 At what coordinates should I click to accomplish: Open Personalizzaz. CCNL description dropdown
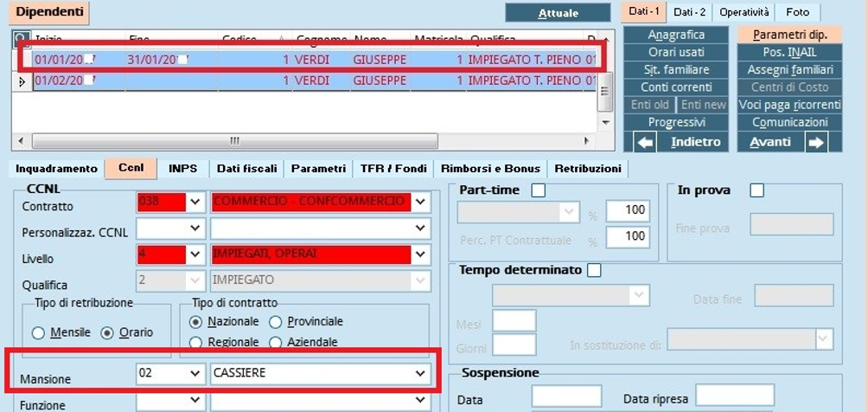(421, 228)
